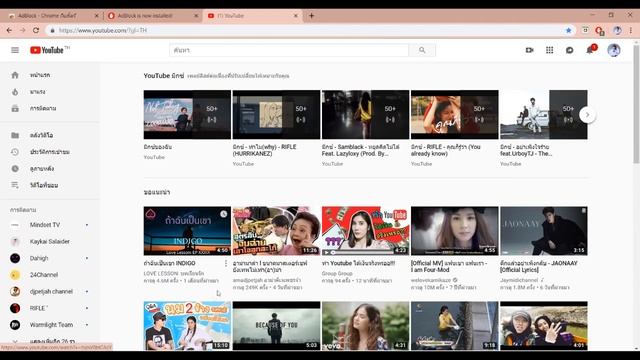Open the account avatar menu
The image size is (640, 360).
pos(613,50)
